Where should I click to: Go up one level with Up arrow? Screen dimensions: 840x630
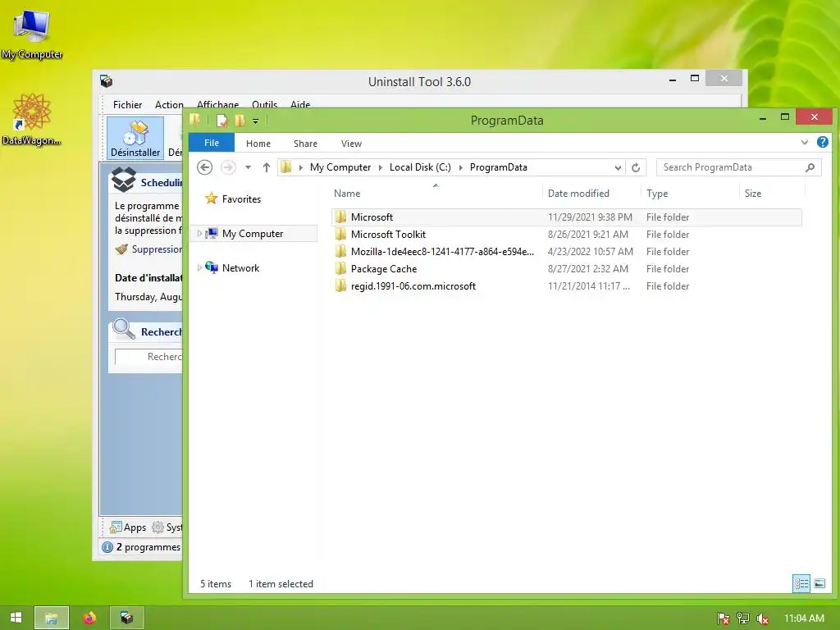[x=267, y=167]
